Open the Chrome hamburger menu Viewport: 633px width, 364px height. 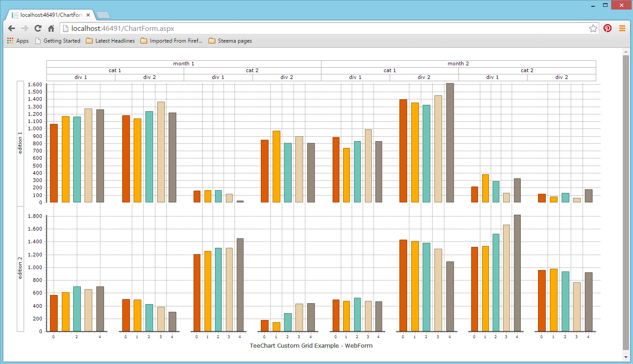[622, 28]
